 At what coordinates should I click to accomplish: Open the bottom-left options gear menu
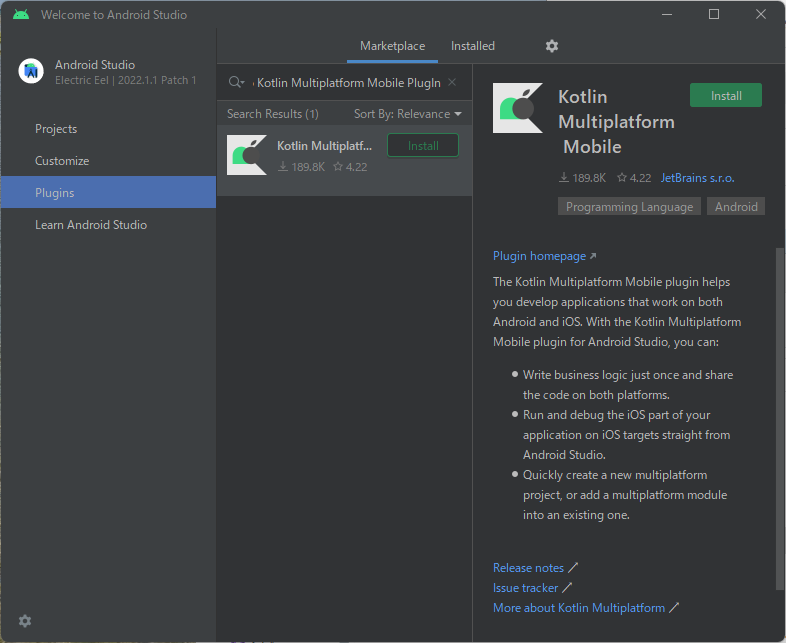coord(25,621)
